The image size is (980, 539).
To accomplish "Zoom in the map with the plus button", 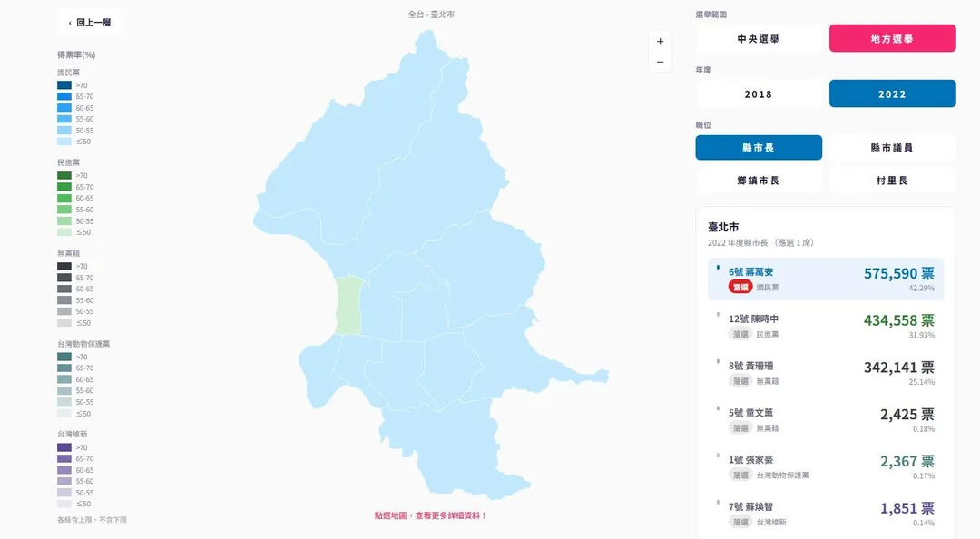I will pos(660,41).
